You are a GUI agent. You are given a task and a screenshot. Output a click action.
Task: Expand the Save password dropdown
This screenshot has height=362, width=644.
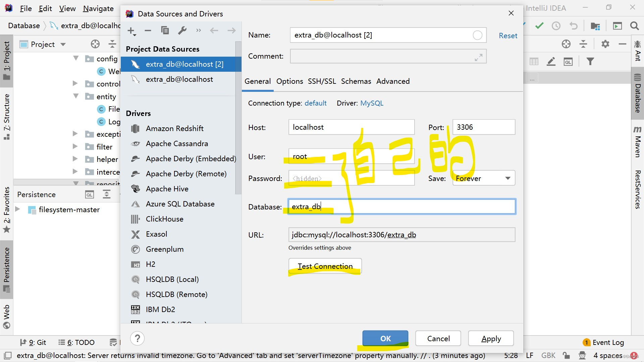pyautogui.click(x=508, y=179)
